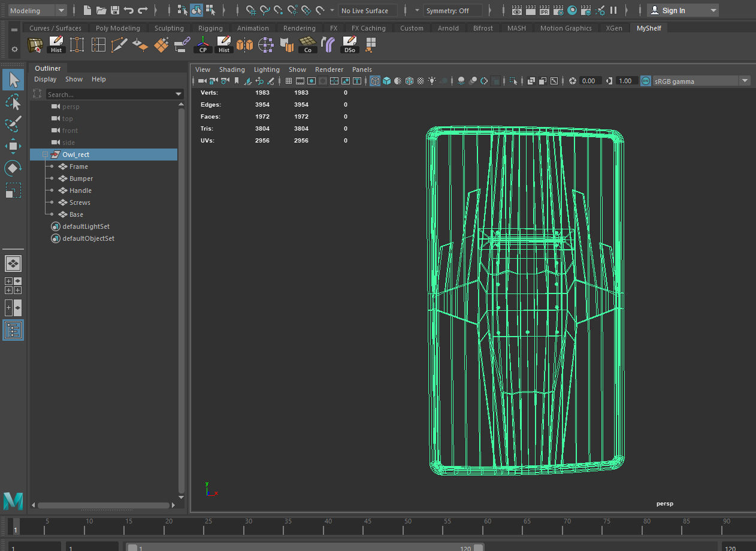The height and width of the screenshot is (551, 756).
Task: Click the Scale tool icon
Action: click(13, 190)
